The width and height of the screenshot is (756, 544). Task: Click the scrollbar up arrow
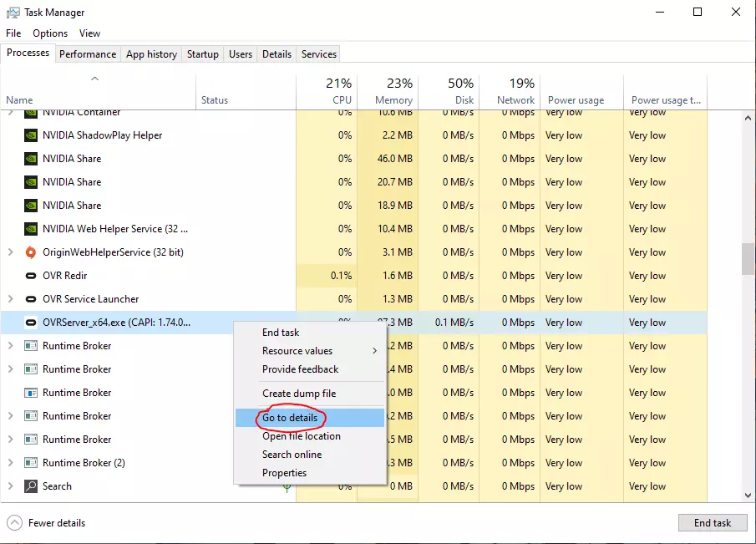pos(748,118)
